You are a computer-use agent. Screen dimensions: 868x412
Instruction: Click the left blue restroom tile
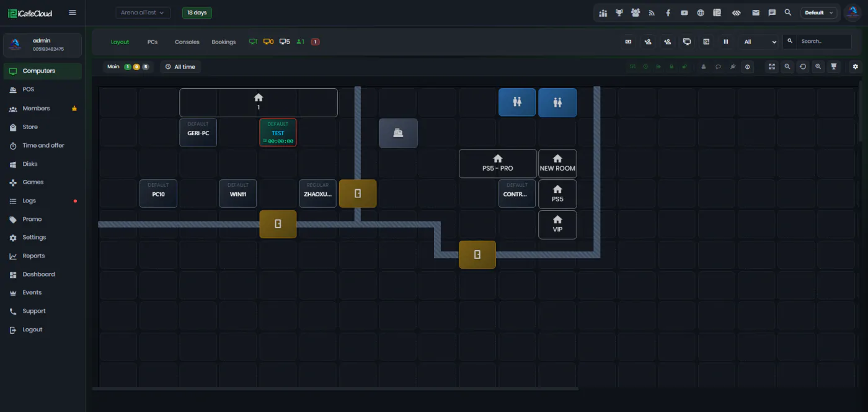517,102
